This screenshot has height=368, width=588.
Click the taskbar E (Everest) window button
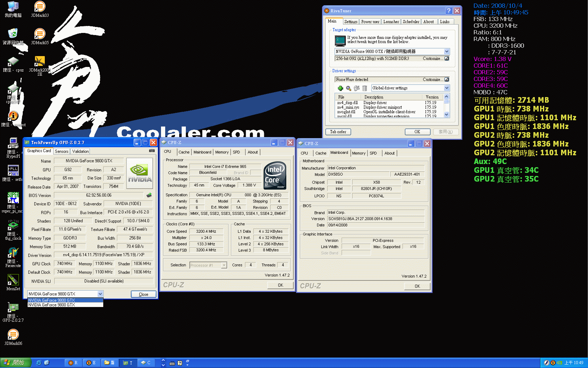point(91,363)
